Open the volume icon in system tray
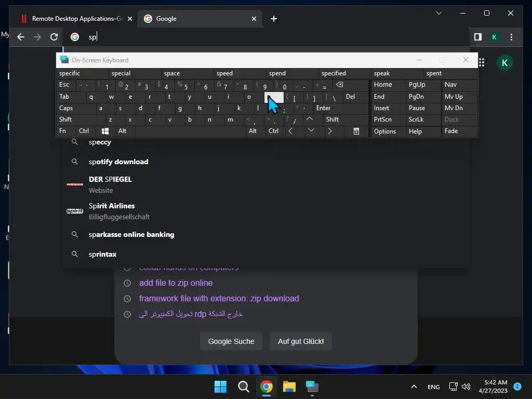The image size is (532, 399). coord(466,387)
